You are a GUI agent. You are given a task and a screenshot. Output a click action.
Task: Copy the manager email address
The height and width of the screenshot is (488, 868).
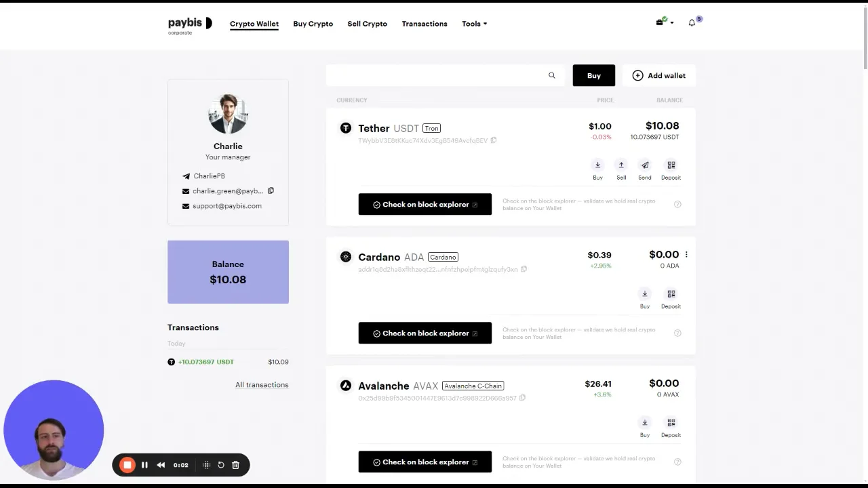(271, 190)
